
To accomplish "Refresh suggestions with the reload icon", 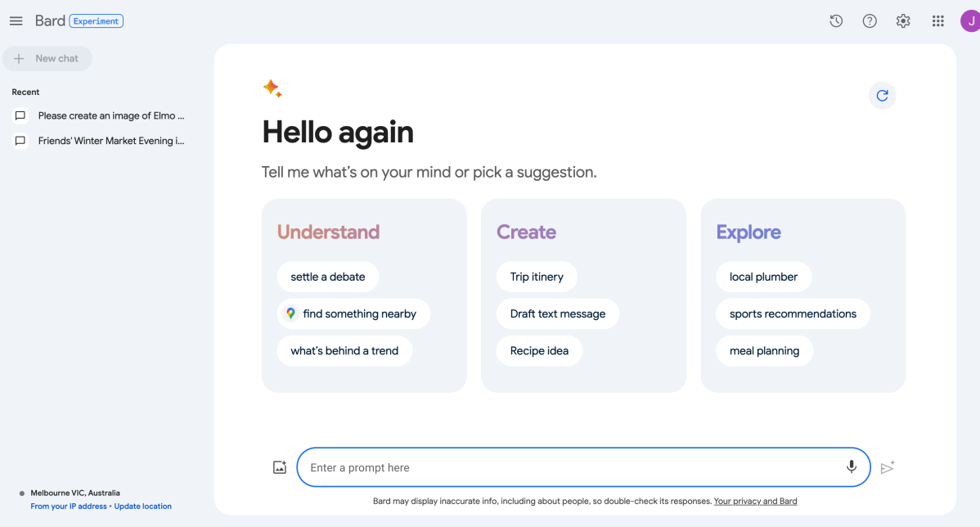I will click(x=882, y=96).
